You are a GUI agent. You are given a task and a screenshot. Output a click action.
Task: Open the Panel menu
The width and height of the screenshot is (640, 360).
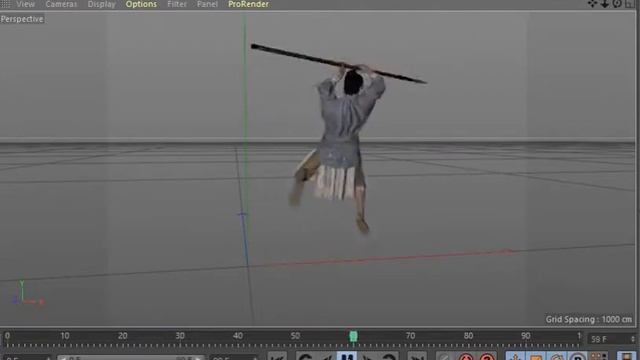click(207, 4)
